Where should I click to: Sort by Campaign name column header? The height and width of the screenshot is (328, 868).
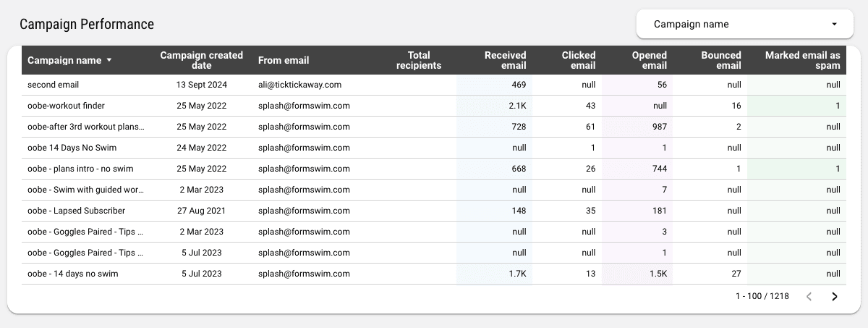click(x=64, y=60)
